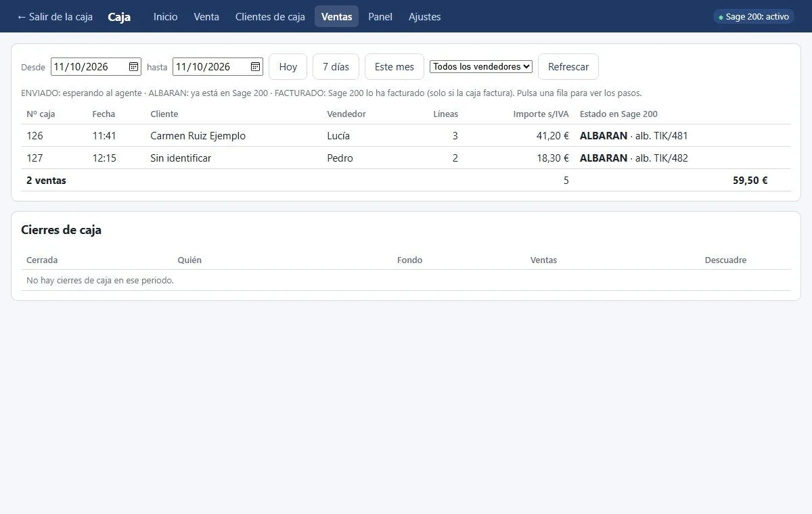812x514 pixels.
Task: Click the Nº caja column header
Action: 41,114
